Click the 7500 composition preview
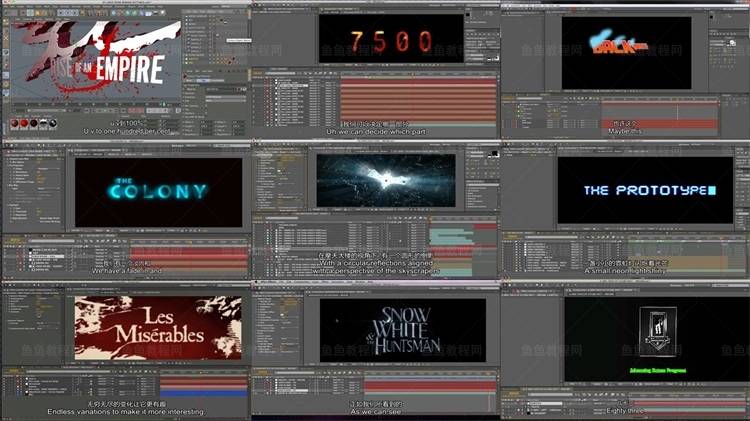Screen dimensions: 750x421 (x=391, y=38)
